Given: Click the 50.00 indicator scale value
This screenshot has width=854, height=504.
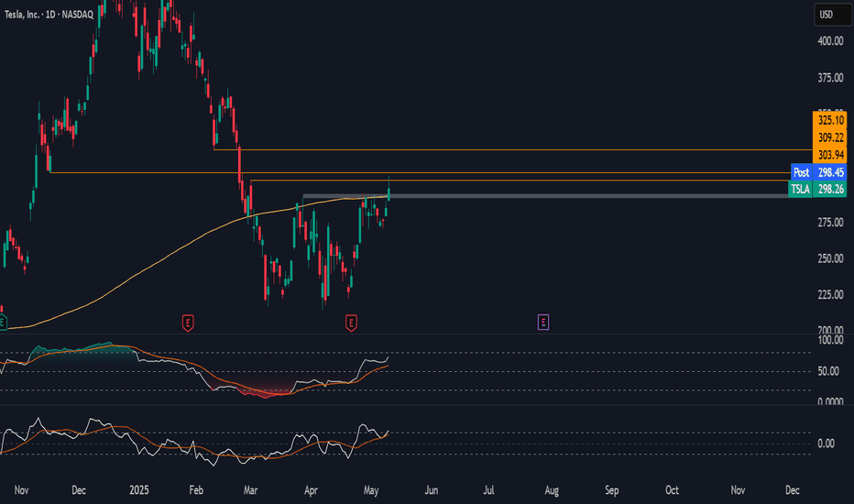Looking at the screenshot, I should coord(830,371).
